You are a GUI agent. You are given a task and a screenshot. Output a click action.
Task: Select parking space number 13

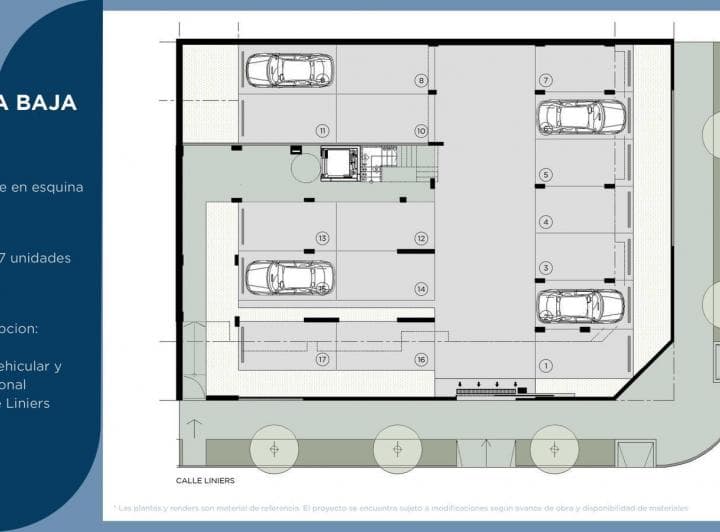322,238
